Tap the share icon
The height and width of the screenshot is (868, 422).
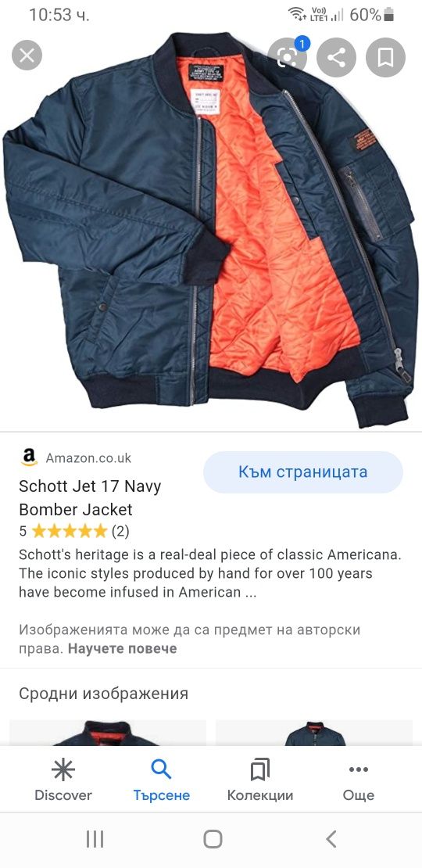tap(336, 57)
